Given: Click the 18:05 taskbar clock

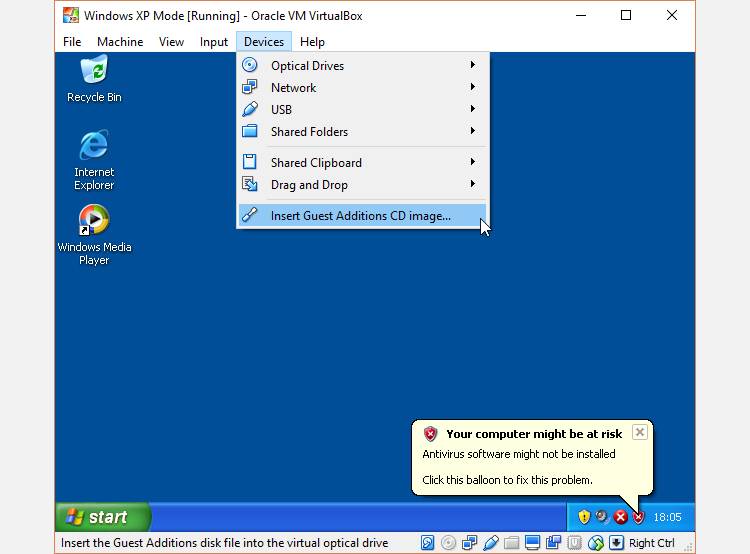Looking at the screenshot, I should click(667, 517).
